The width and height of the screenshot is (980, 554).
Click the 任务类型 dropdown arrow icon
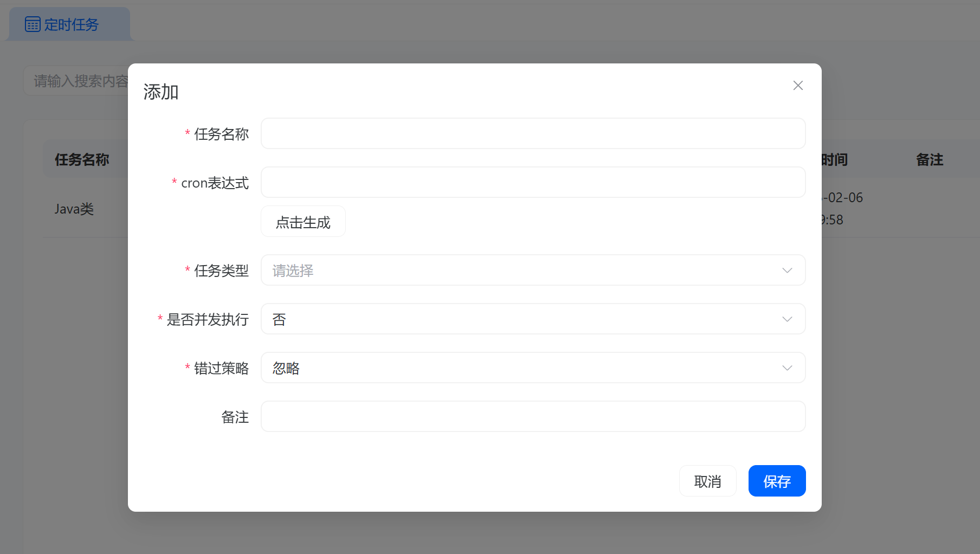coord(787,270)
